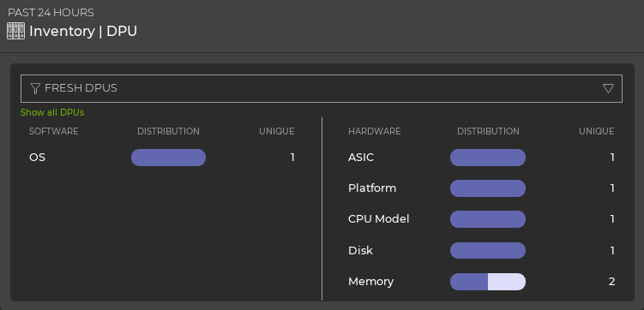Click the SOFTWARE column header
This screenshot has width=644, height=310.
click(x=53, y=131)
